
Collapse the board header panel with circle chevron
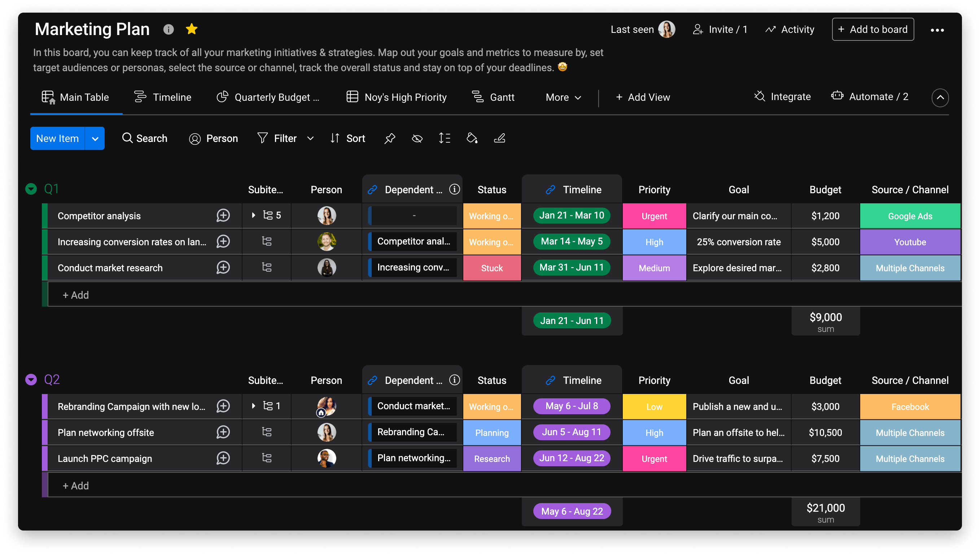(940, 98)
